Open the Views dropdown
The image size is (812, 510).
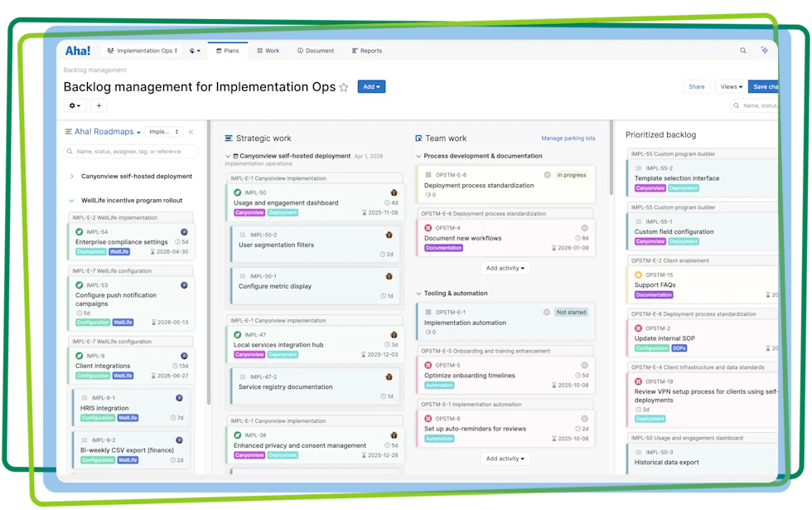(x=731, y=87)
